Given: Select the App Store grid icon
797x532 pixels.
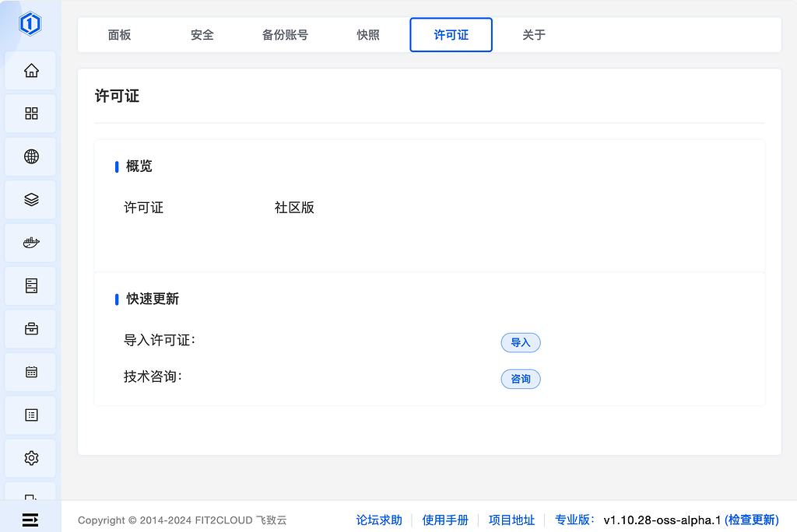Looking at the screenshot, I should (x=30, y=113).
